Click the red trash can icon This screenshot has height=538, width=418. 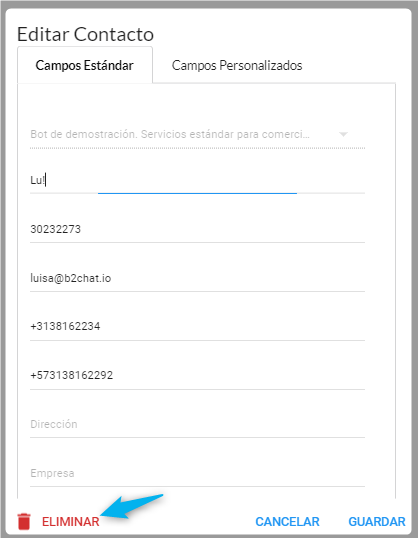coord(24,522)
